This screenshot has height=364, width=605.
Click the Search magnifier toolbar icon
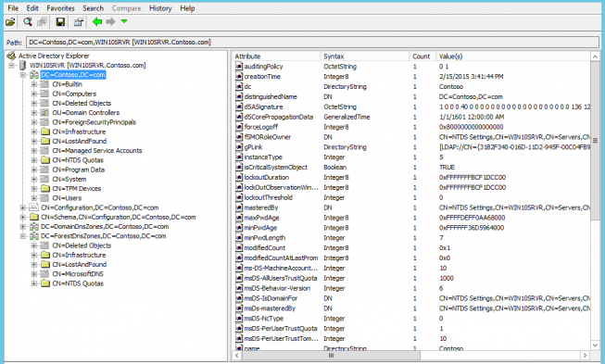[x=28, y=22]
